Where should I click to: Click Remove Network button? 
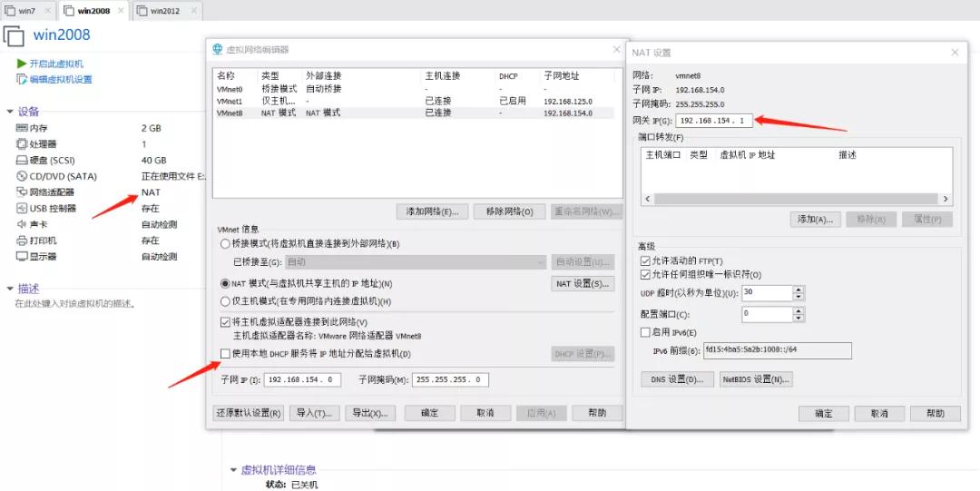tap(509, 211)
